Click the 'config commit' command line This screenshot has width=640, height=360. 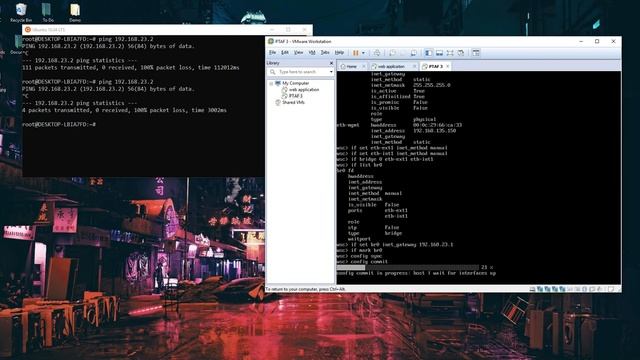(x=362, y=262)
